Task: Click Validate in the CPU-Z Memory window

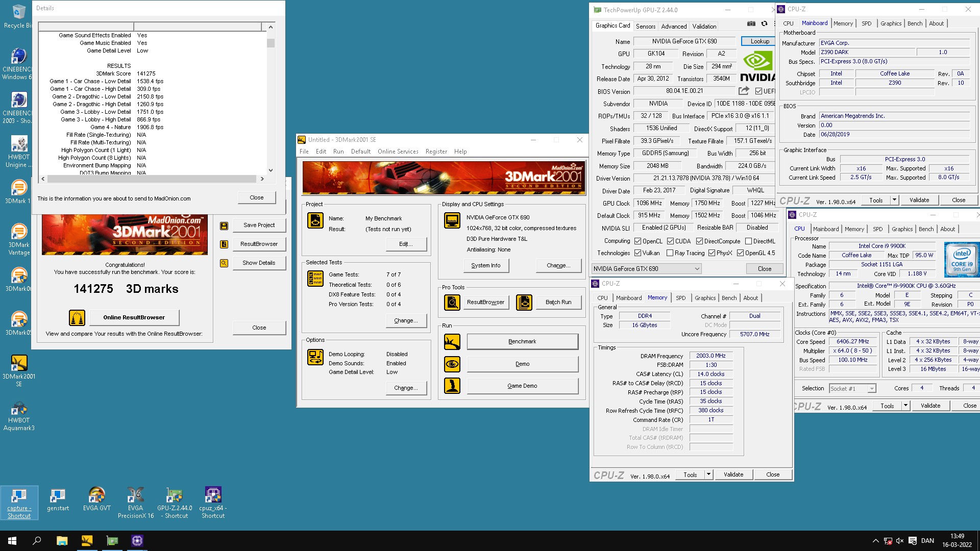Action: coord(733,474)
